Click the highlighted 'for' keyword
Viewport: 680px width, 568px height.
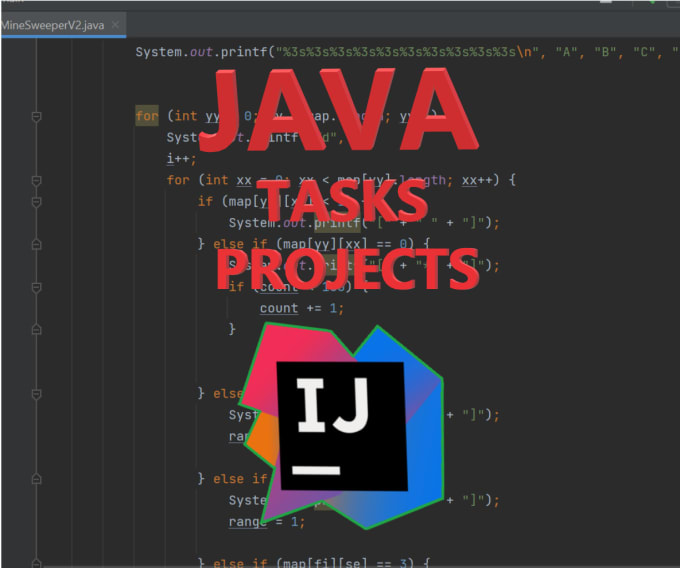[x=147, y=116]
